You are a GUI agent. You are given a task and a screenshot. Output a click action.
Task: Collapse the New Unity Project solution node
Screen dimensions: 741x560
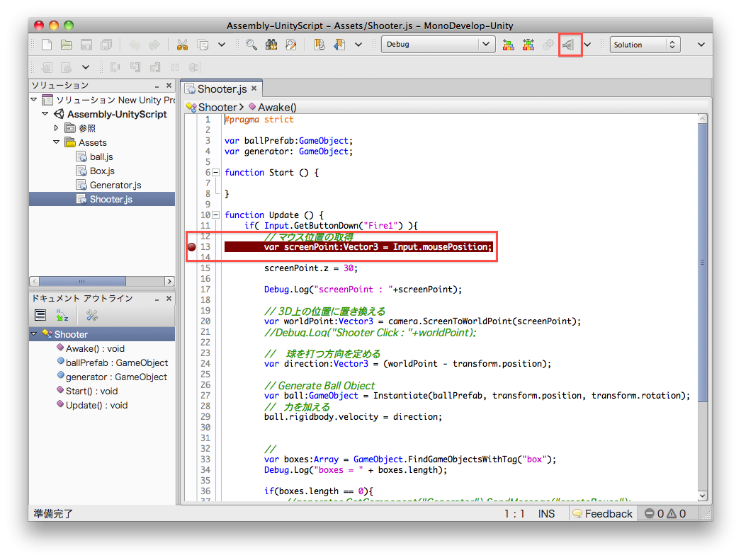click(34, 100)
